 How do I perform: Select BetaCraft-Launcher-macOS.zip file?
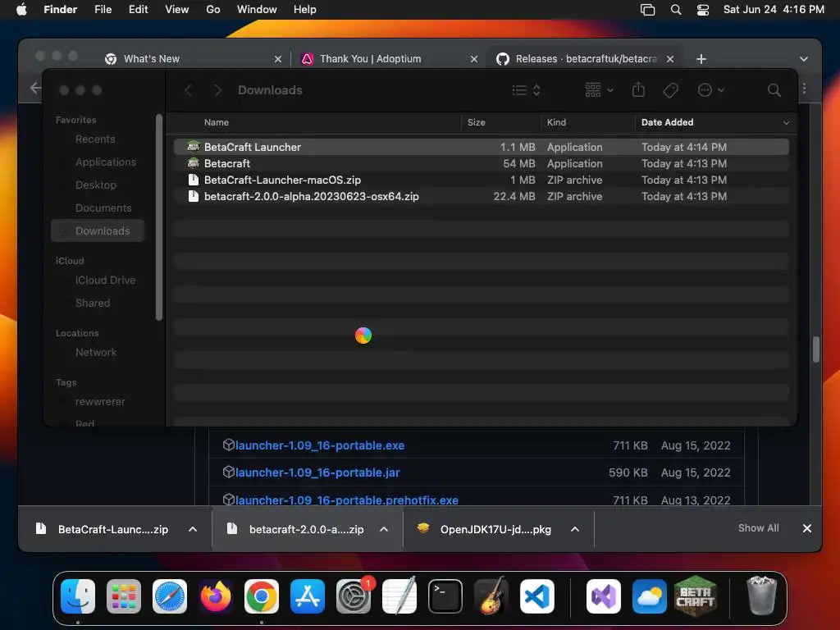[481, 180]
